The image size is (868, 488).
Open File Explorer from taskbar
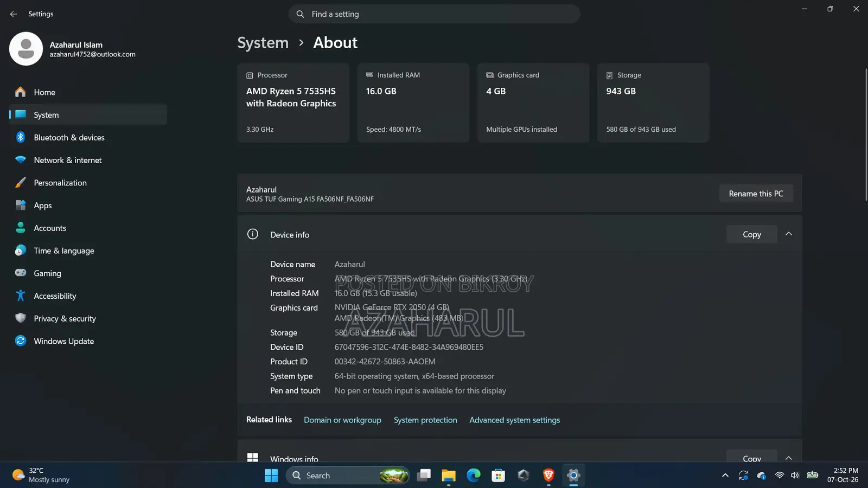pyautogui.click(x=449, y=476)
